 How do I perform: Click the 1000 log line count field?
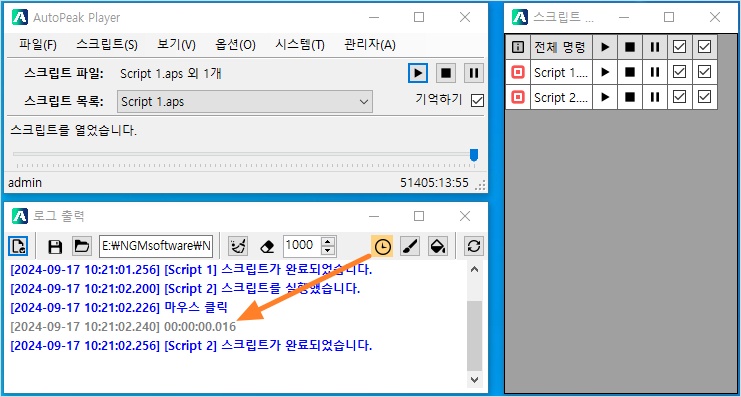[x=302, y=245]
